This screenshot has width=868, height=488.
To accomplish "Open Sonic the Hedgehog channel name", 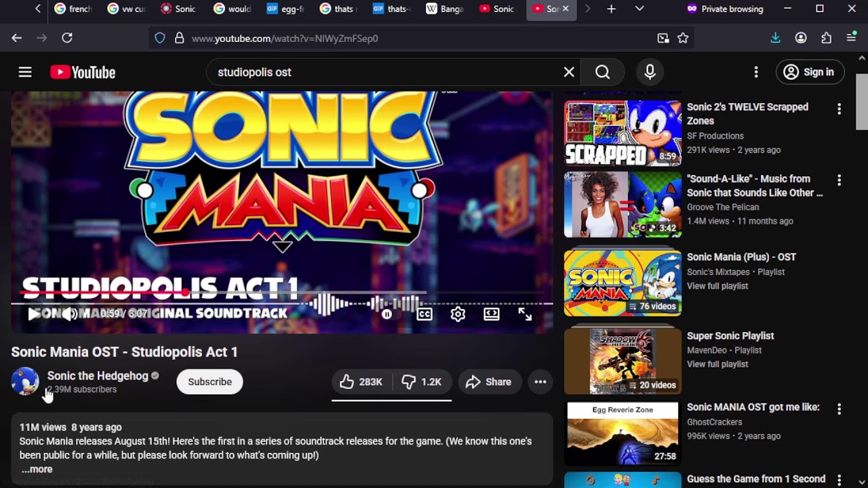I will 98,375.
